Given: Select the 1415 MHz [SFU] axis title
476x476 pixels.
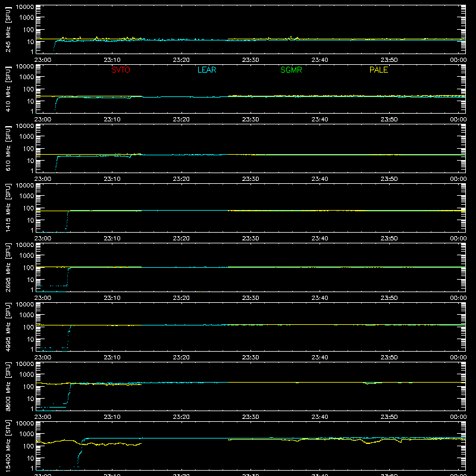Looking at the screenshot, I should tap(8, 208).
